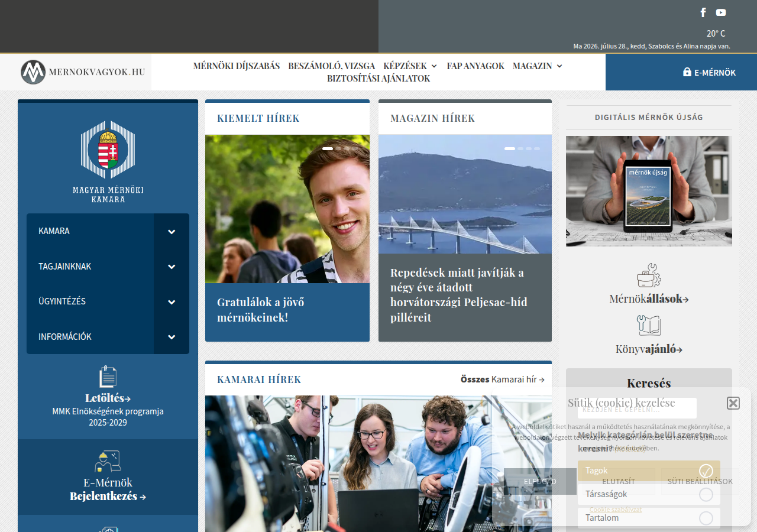Open the YouTube channel icon
Screen dimensions: 757x532
pyautogui.click(x=721, y=12)
